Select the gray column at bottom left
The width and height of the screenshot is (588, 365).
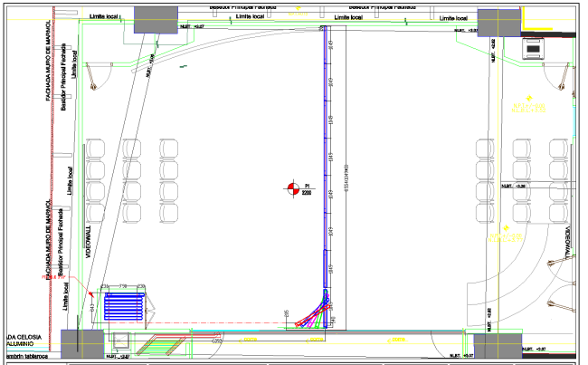pyautogui.click(x=81, y=344)
